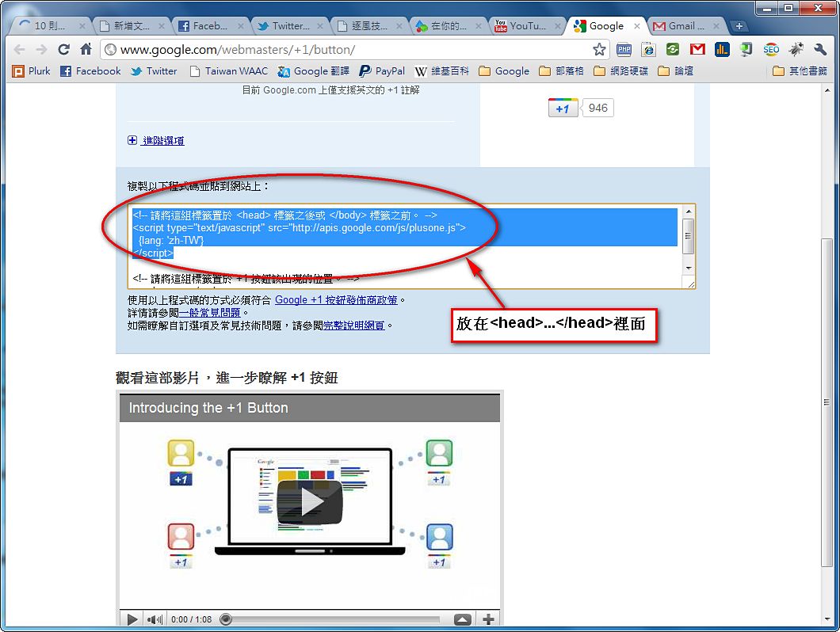This screenshot has height=632, width=840.
Task: Switch to the 10 則 tab
Action: pos(49,25)
